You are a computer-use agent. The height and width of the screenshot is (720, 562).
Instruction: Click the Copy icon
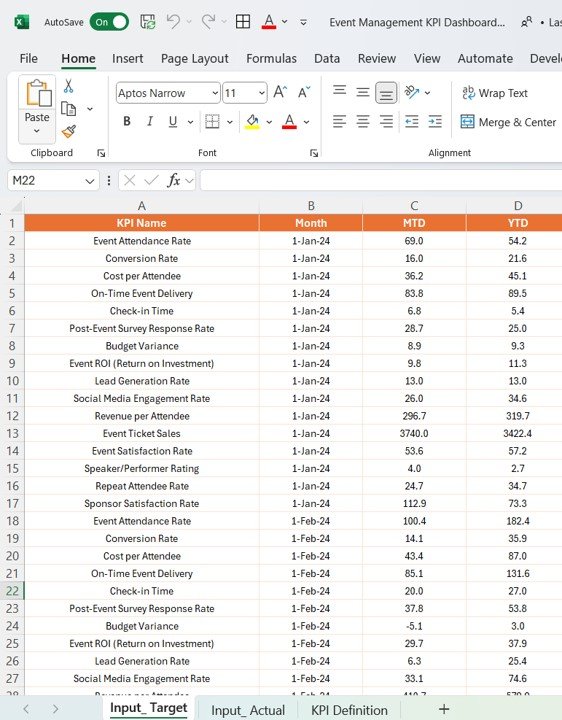tap(68, 109)
